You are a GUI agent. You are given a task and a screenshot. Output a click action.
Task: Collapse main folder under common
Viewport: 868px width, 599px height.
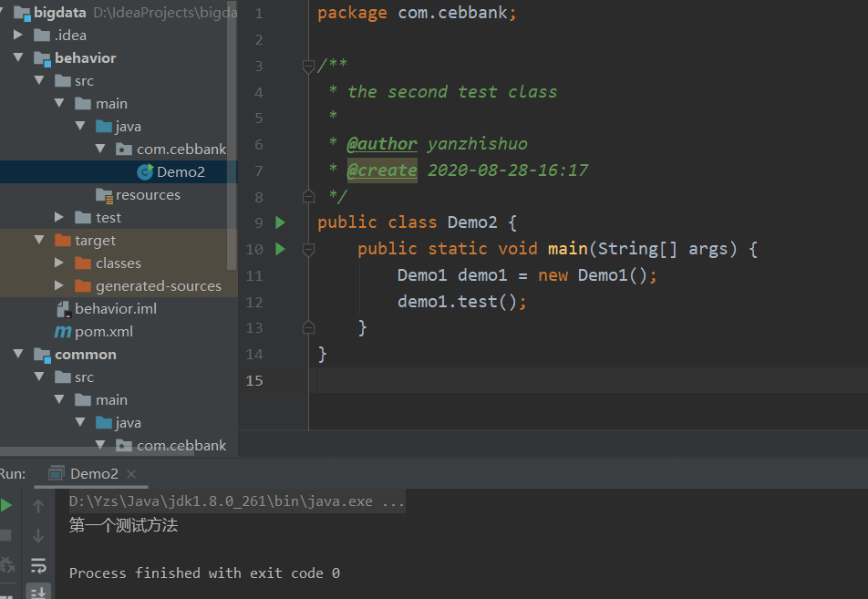(60, 399)
